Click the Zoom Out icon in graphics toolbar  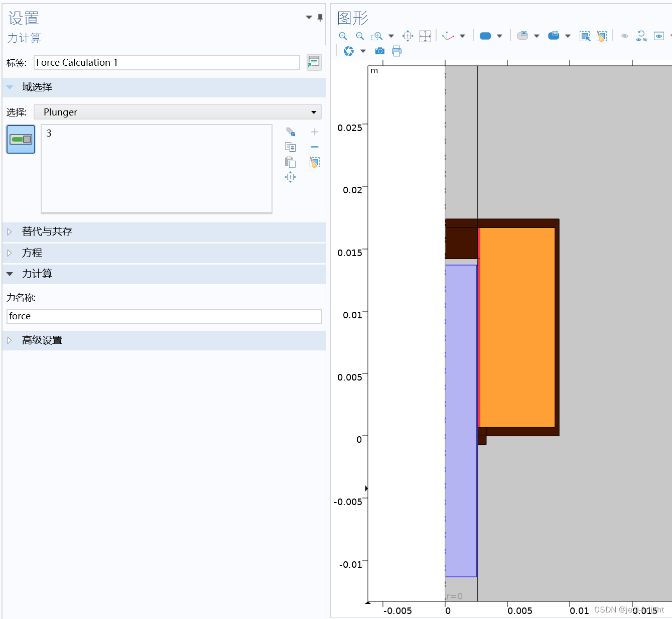tap(360, 36)
